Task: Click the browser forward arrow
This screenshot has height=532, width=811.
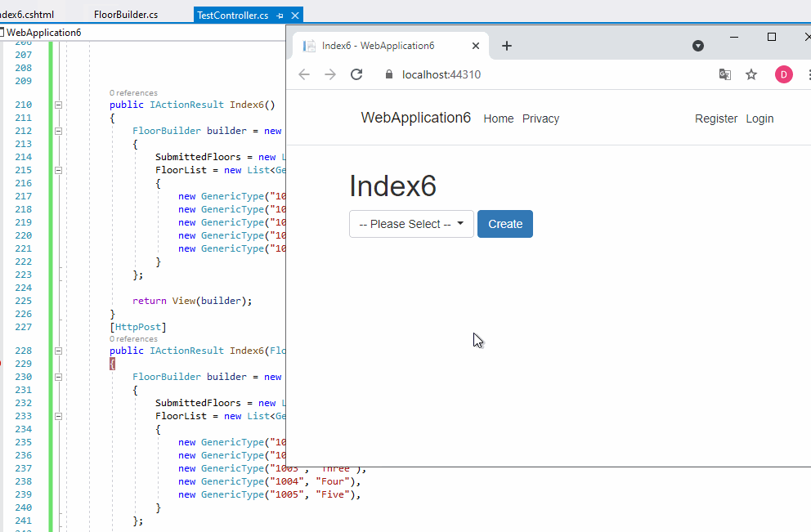Action: click(330, 74)
